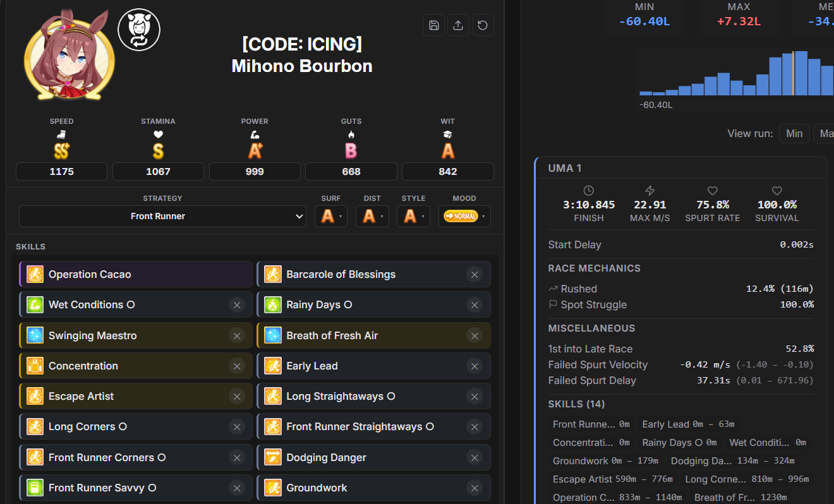Remove the Breath of Fresh Air skill
The width and height of the screenshot is (834, 504).
pyautogui.click(x=474, y=335)
